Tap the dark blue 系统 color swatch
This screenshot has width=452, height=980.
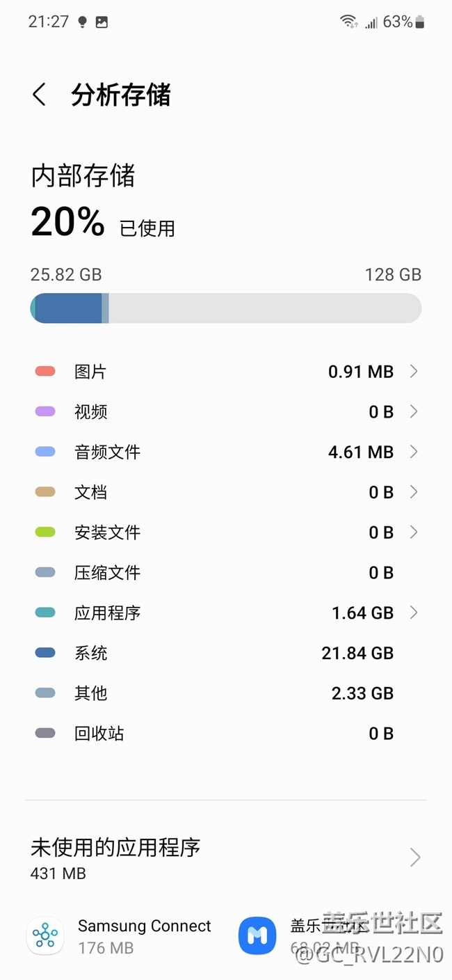pyautogui.click(x=45, y=653)
